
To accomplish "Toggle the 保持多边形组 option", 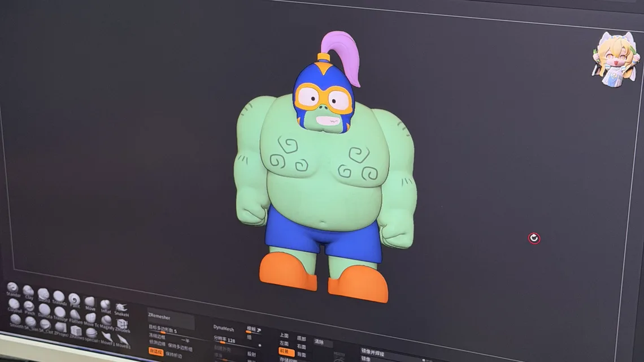I will pos(180,348).
